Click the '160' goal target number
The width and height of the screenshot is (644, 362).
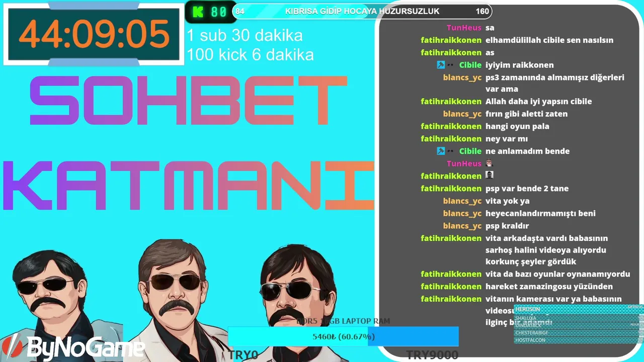(482, 11)
